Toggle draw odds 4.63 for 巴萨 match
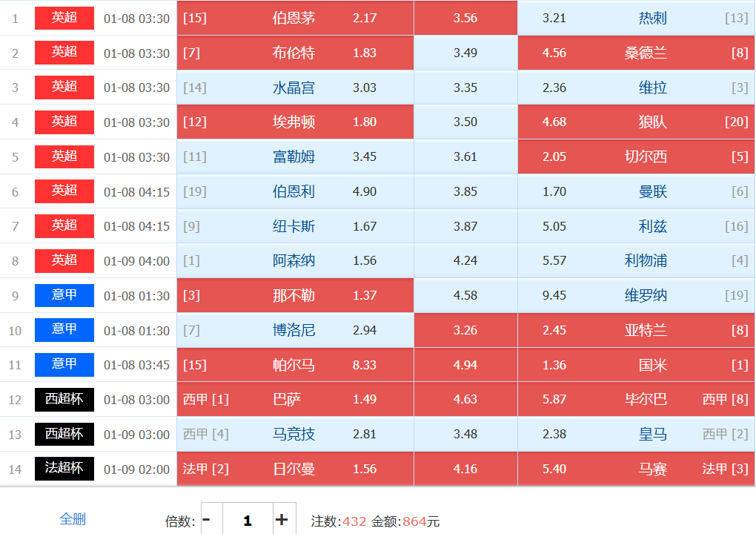Image resolution: width=756 pixels, height=534 pixels. (465, 400)
